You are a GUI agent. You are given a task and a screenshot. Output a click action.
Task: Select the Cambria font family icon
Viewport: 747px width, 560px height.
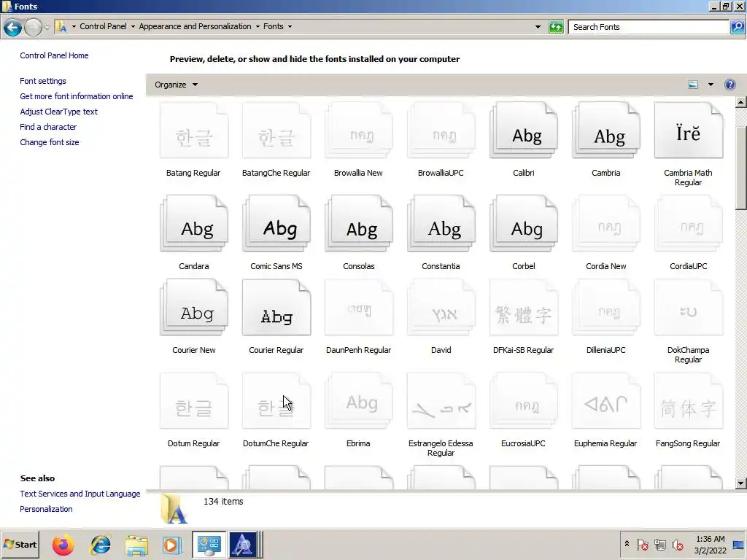point(606,131)
